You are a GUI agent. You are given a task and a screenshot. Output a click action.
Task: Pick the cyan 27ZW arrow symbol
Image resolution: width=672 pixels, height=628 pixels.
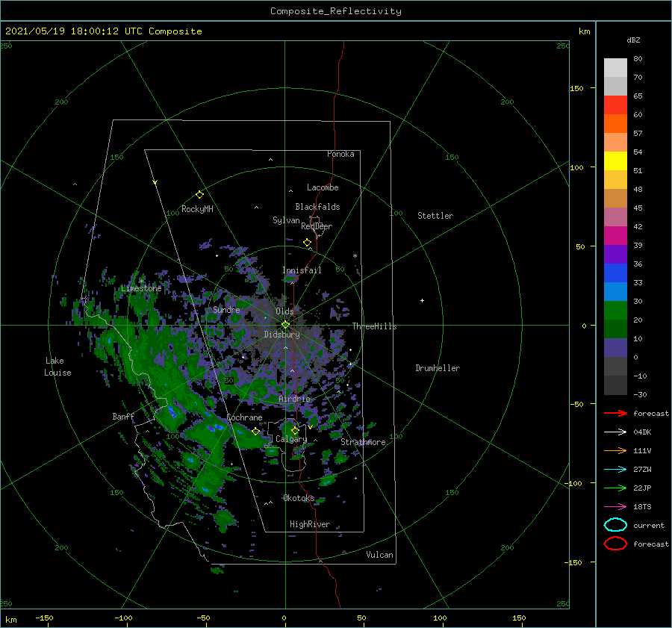click(615, 470)
